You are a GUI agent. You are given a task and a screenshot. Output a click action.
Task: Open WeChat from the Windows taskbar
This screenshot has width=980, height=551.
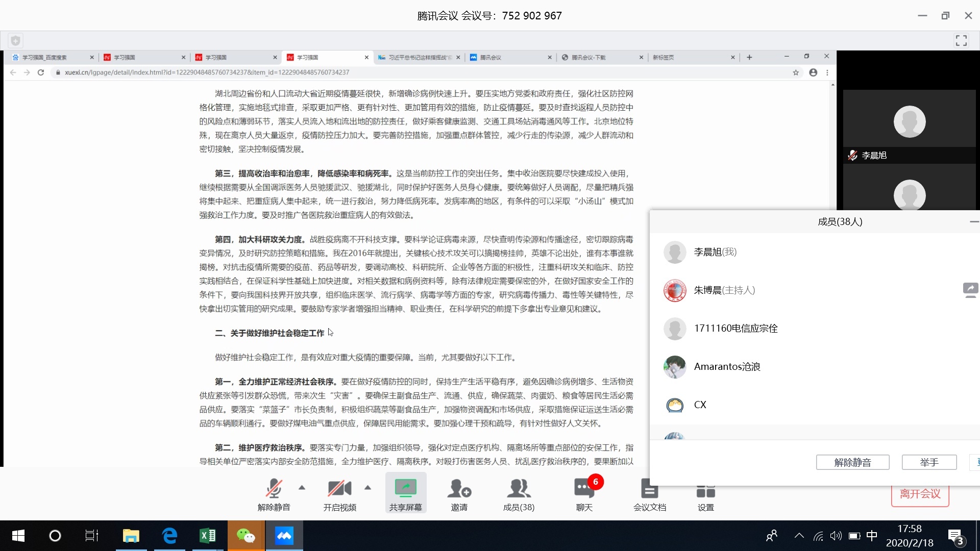(x=246, y=536)
